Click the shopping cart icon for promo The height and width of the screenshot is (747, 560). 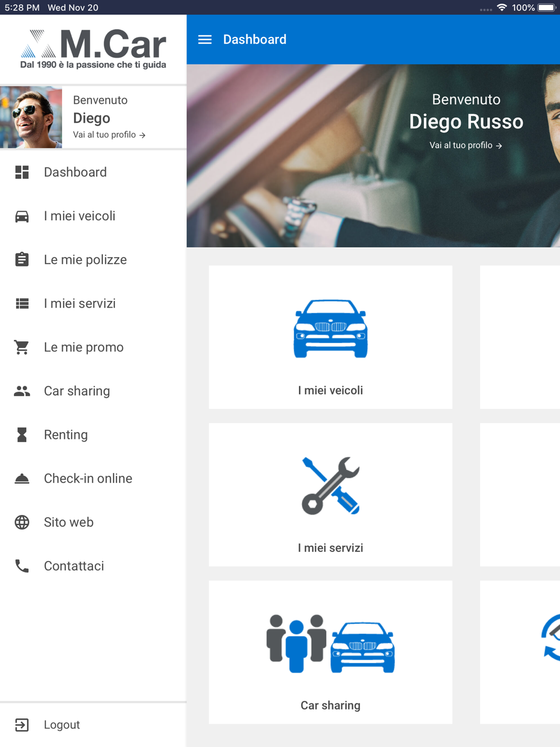click(22, 347)
